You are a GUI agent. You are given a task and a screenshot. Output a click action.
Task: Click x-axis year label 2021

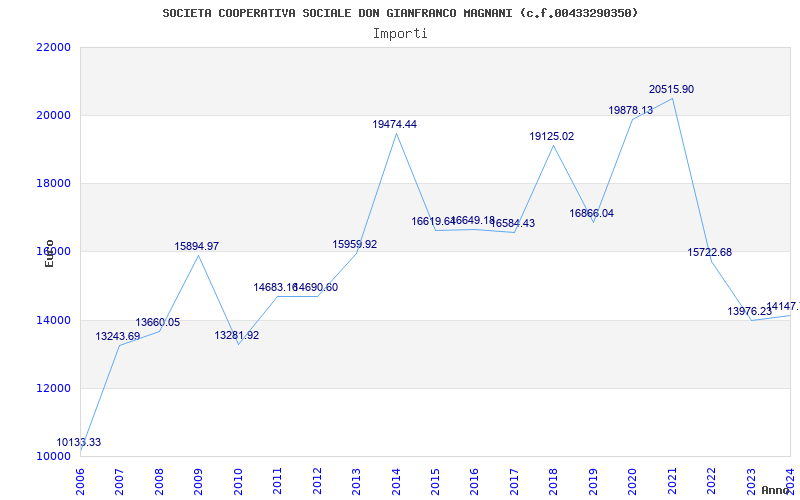pyautogui.click(x=672, y=482)
